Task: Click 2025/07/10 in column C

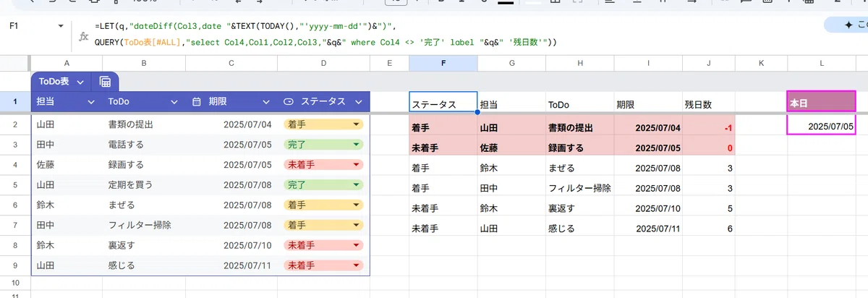Action: (247, 245)
